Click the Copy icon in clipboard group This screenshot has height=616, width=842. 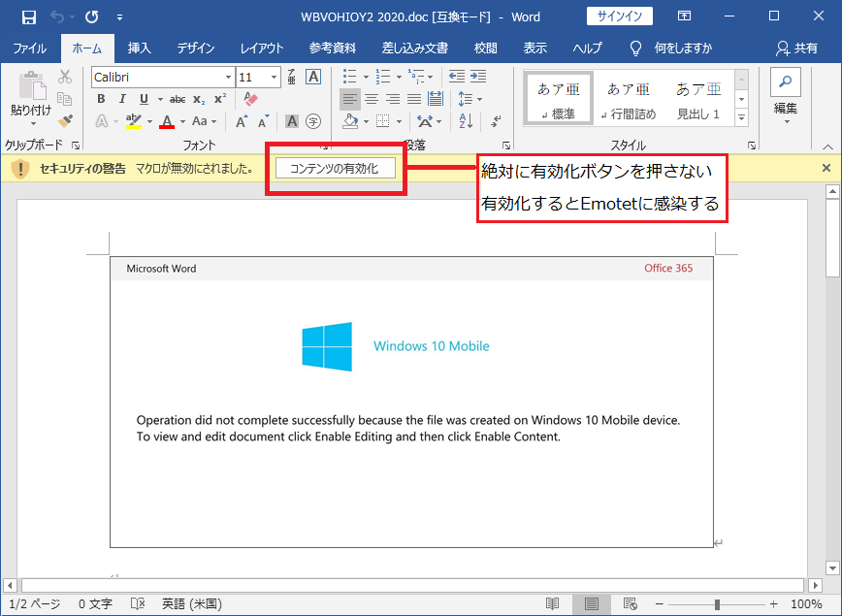click(x=65, y=99)
